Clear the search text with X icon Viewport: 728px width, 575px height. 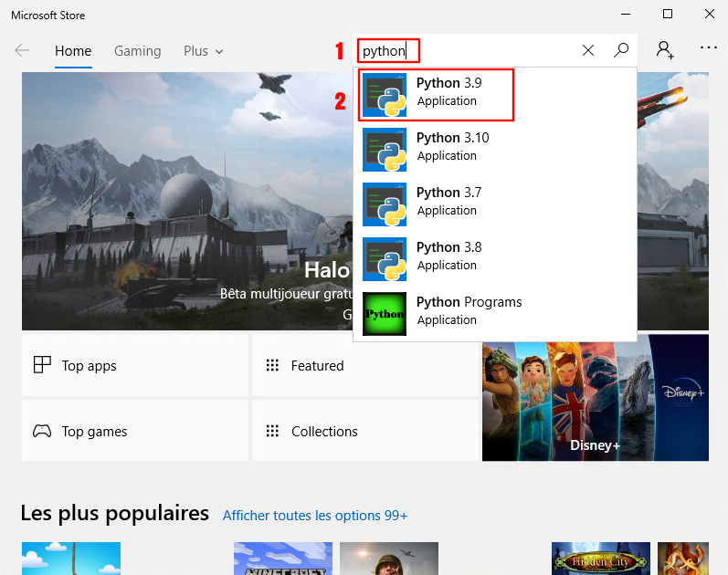tap(588, 51)
